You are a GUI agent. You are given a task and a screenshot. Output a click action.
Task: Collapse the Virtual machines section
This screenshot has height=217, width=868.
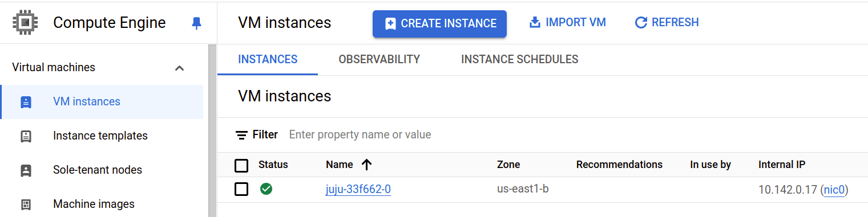click(179, 68)
